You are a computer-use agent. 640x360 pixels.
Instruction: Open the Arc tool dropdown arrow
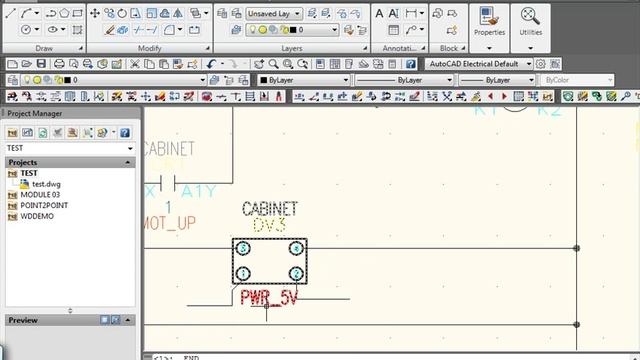[x=37, y=13]
